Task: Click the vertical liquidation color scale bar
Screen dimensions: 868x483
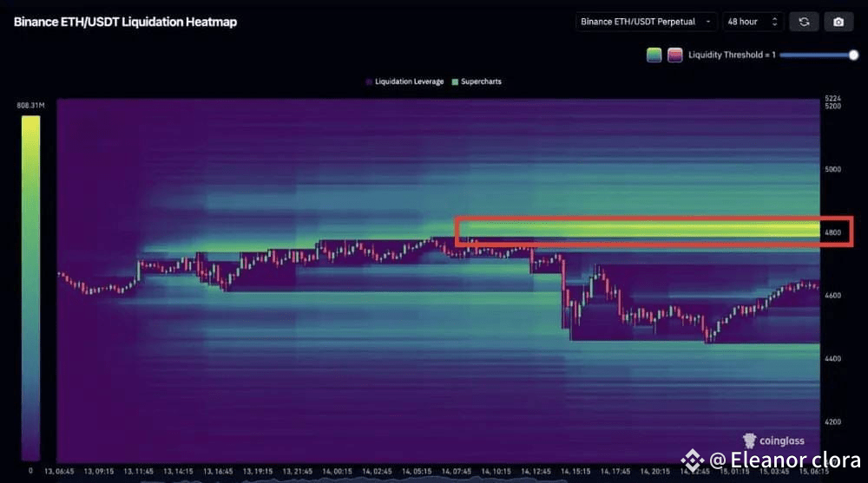Action: coord(30,288)
